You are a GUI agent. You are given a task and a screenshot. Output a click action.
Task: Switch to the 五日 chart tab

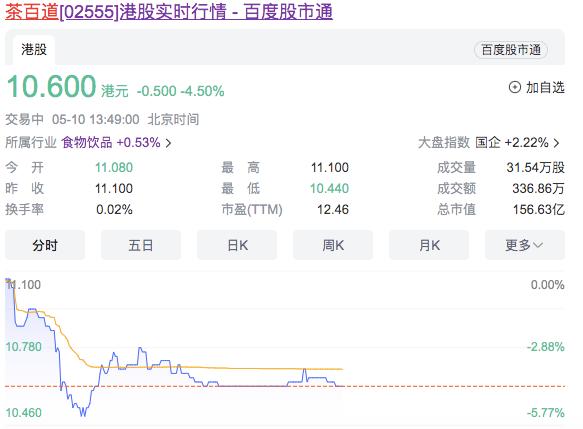141,245
